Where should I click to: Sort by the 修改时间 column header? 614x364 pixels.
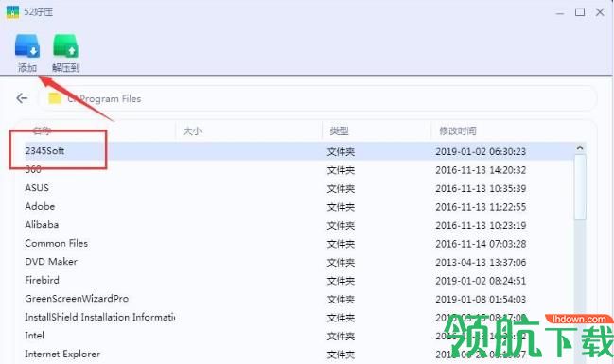click(x=457, y=130)
